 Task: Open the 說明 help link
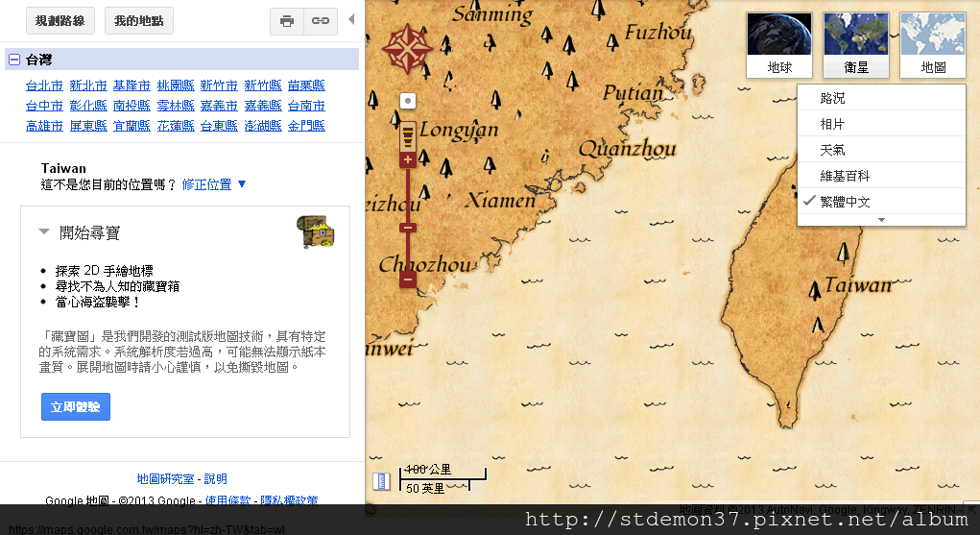point(216,478)
